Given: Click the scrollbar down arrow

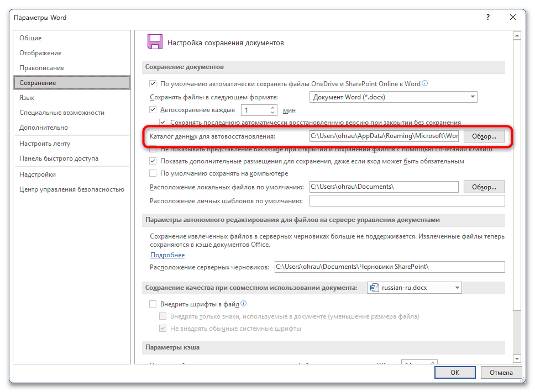Looking at the screenshot, I should [x=517, y=359].
